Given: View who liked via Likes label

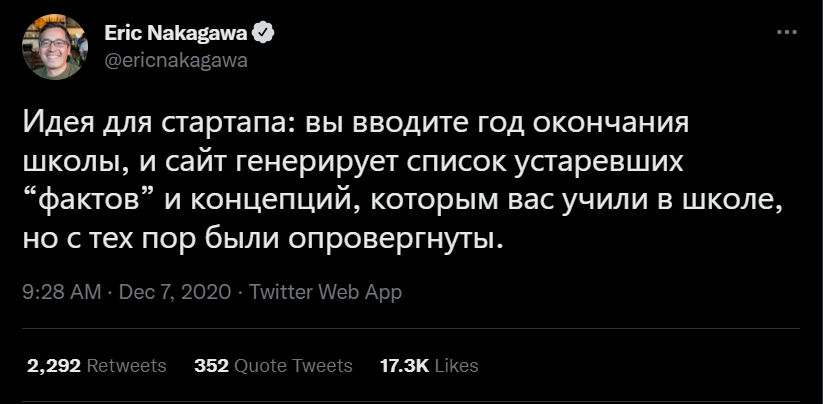Looking at the screenshot, I should coord(457,366).
